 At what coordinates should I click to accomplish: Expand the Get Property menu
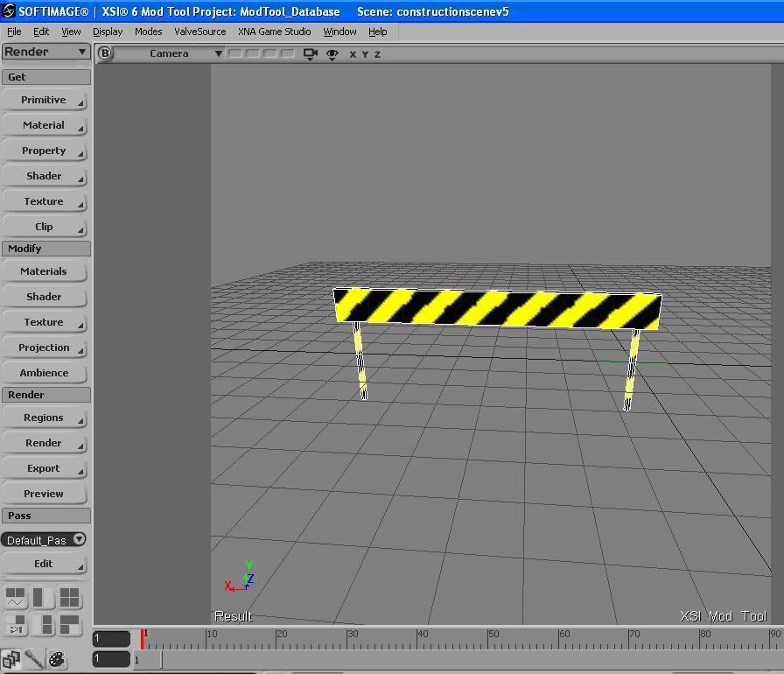coord(45,151)
